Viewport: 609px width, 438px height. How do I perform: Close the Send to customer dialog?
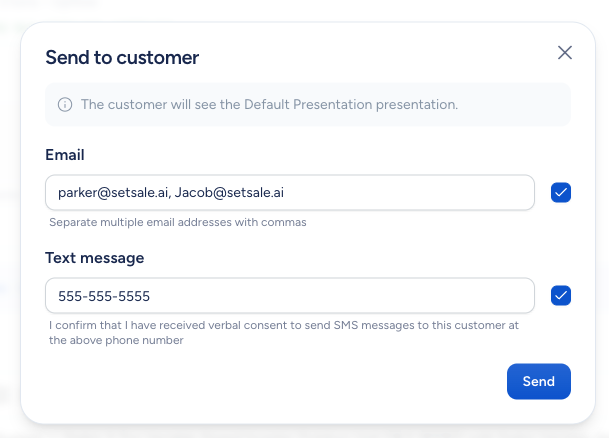tap(565, 53)
